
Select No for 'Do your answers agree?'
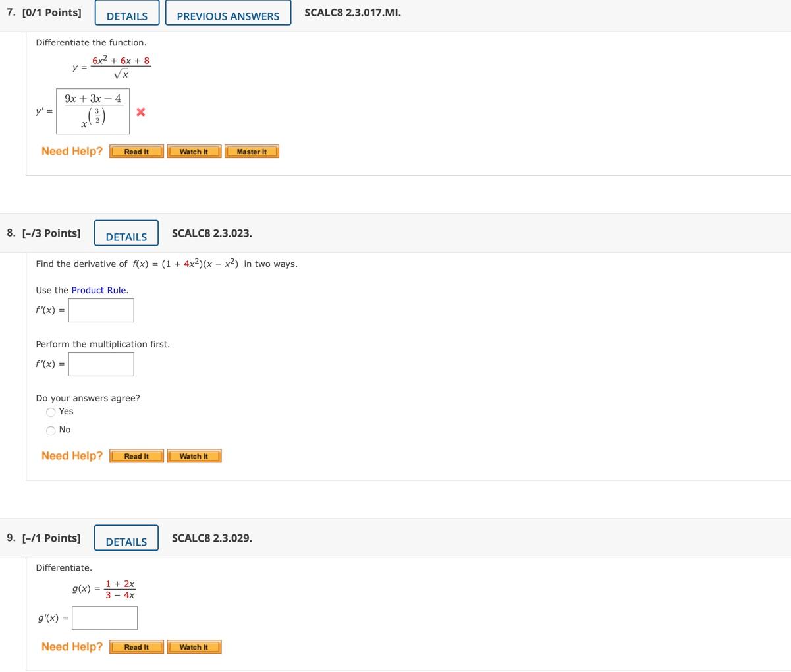point(51,429)
